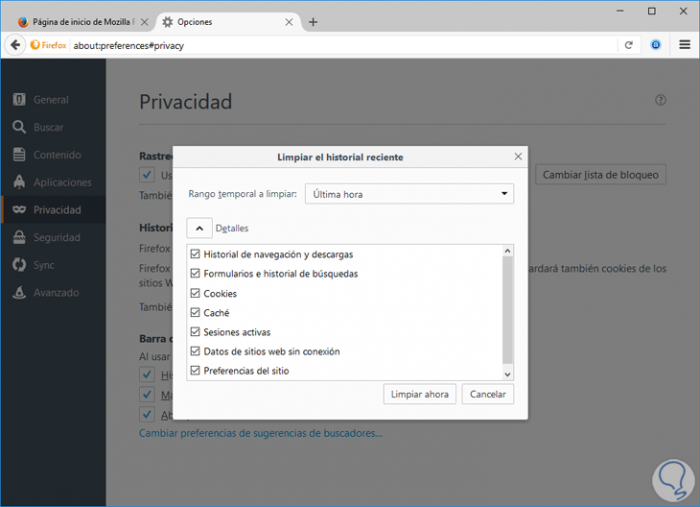Click the Contenido document icon
Screen dimensions: 700x507
19,154
